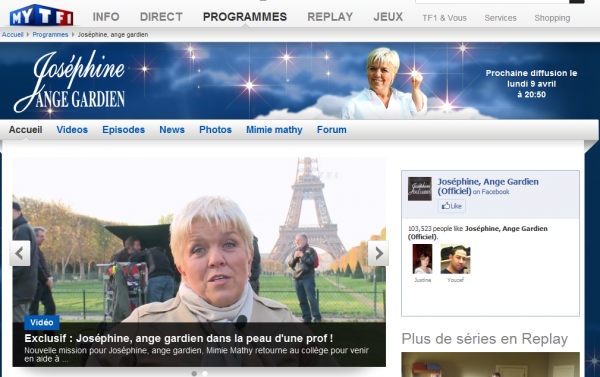Open the INFO section
The height and width of the screenshot is (377, 600).
pos(106,17)
